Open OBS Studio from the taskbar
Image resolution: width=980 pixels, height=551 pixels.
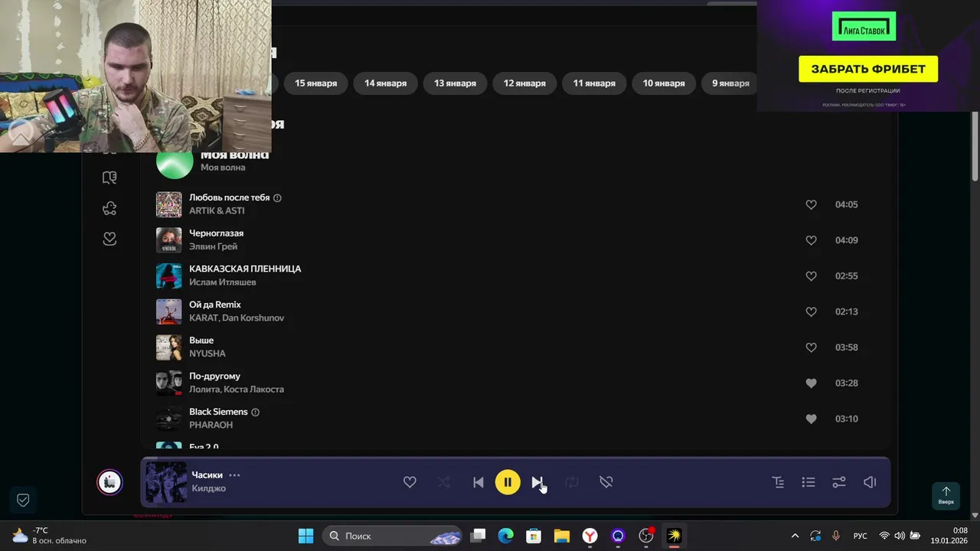[646, 536]
